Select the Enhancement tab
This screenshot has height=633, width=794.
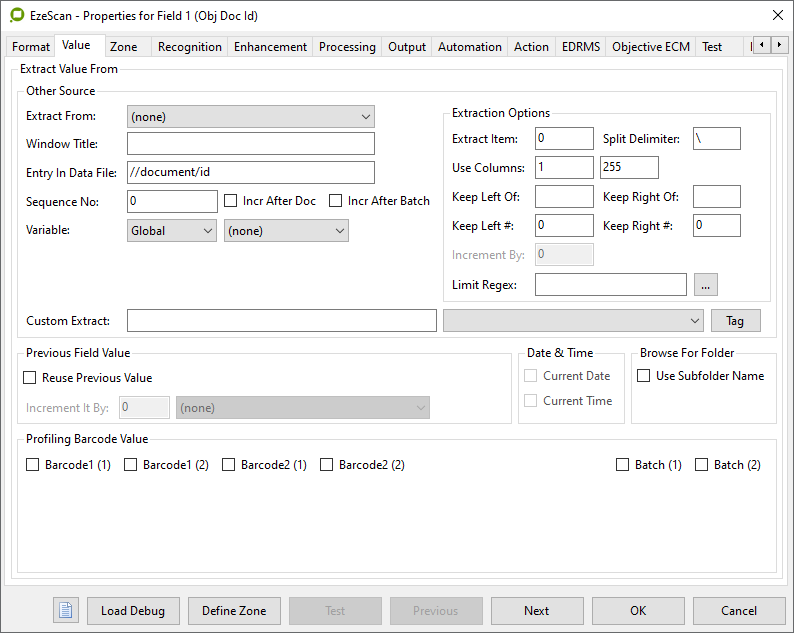[270, 47]
